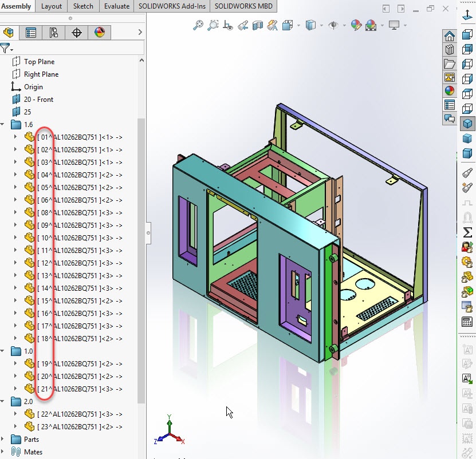Image resolution: width=476 pixels, height=459 pixels.
Task: Open the Apply Scene dropdown arrow
Action: click(382, 26)
